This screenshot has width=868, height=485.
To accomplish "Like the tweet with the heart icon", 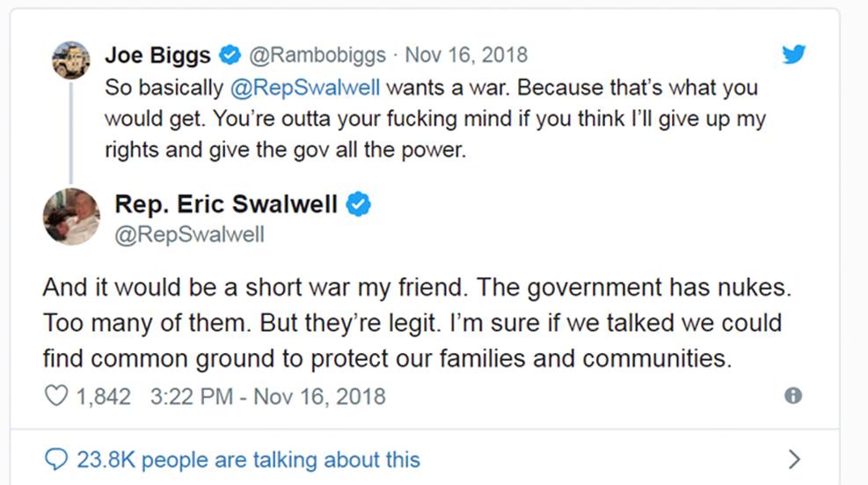I will [56, 396].
